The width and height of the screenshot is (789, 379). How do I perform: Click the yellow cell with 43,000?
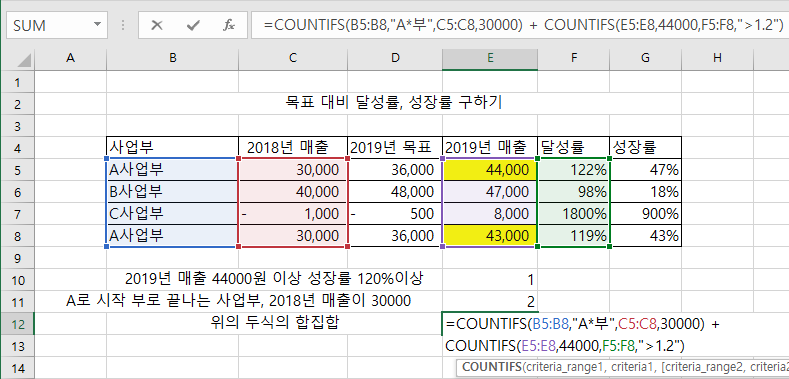[x=490, y=236]
